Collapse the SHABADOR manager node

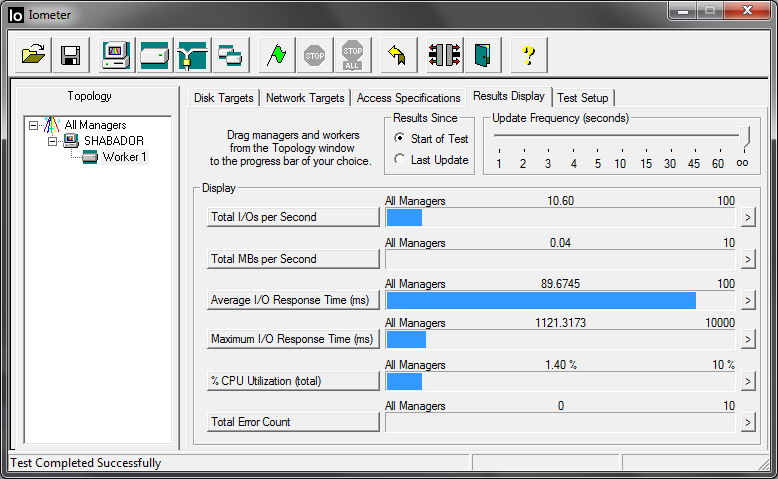[x=52, y=141]
